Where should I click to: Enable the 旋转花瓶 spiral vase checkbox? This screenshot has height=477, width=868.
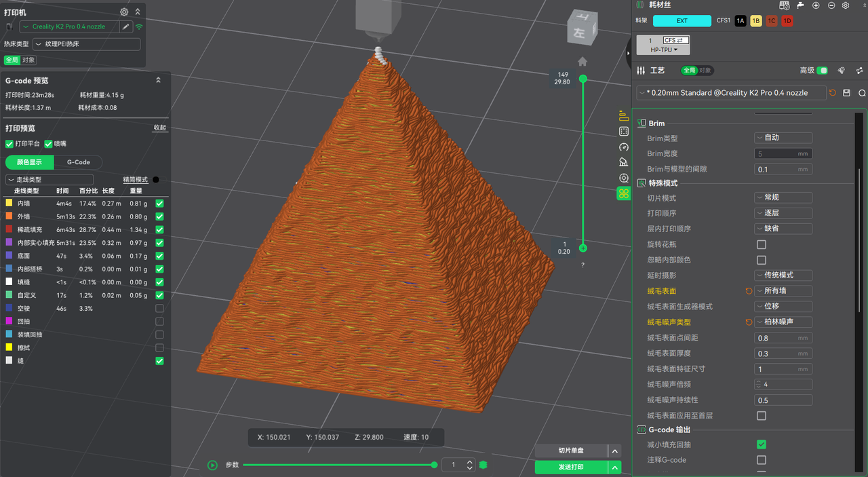[x=762, y=244]
